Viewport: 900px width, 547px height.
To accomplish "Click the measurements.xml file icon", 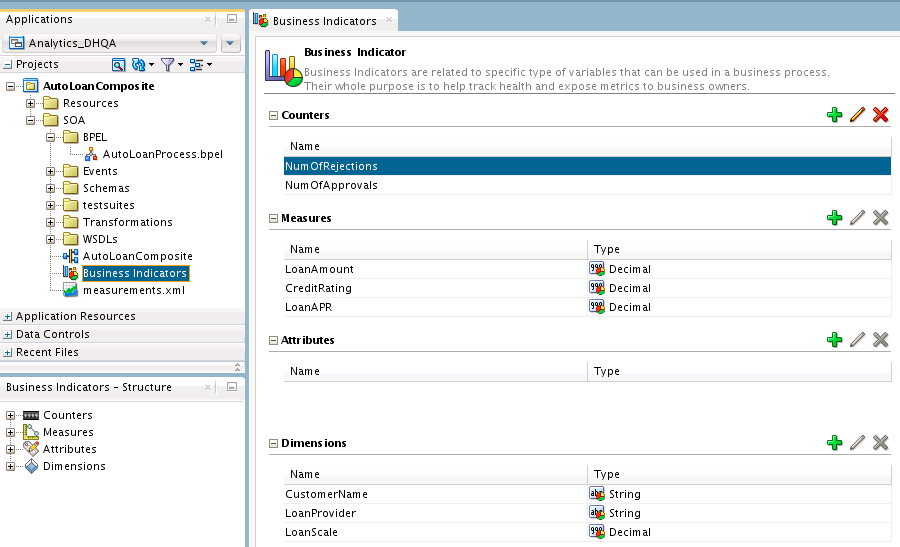I will point(71,290).
